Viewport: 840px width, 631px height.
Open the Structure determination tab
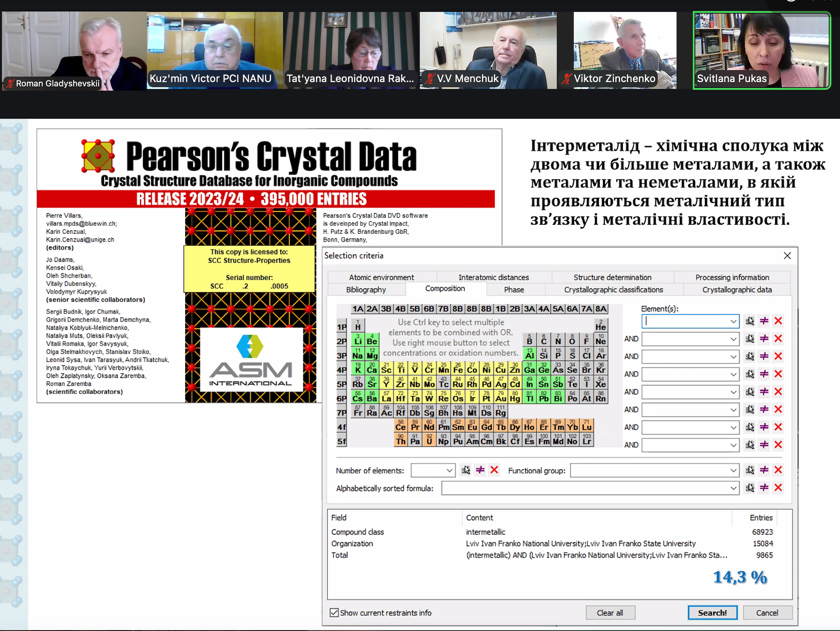click(x=612, y=277)
